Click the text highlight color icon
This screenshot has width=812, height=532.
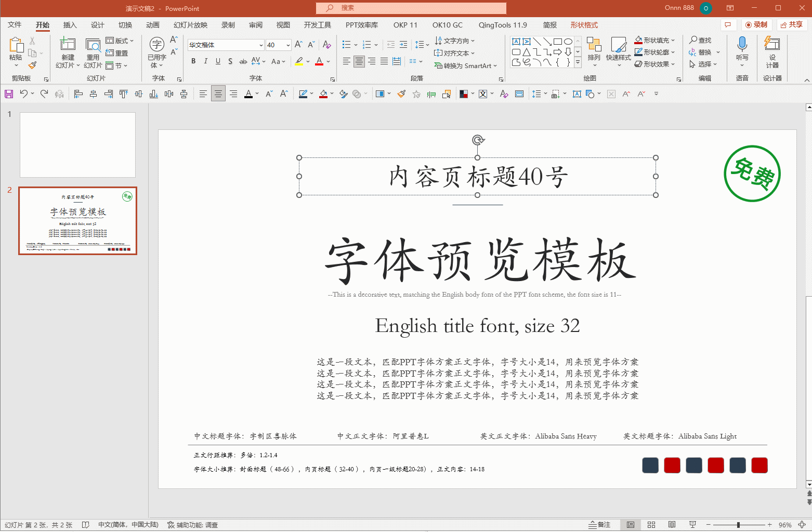point(299,61)
